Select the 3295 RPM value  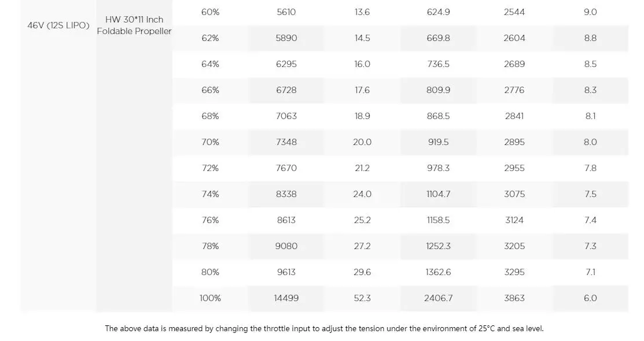pyautogui.click(x=514, y=272)
